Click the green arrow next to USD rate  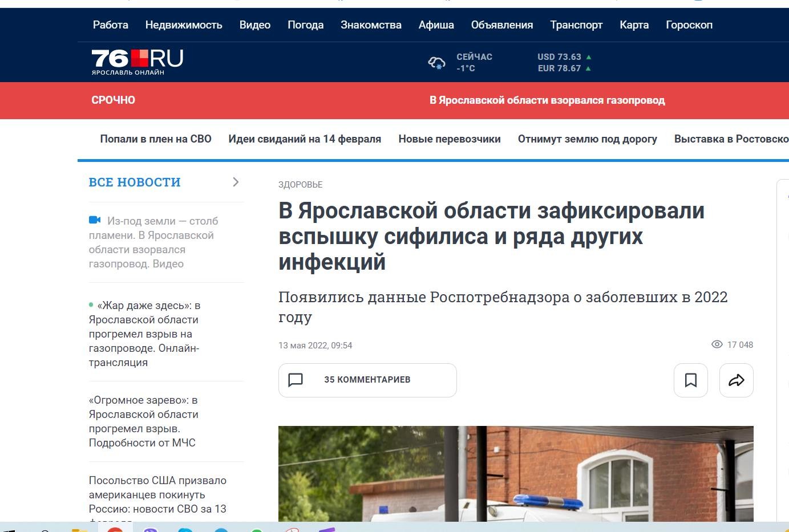pyautogui.click(x=589, y=57)
